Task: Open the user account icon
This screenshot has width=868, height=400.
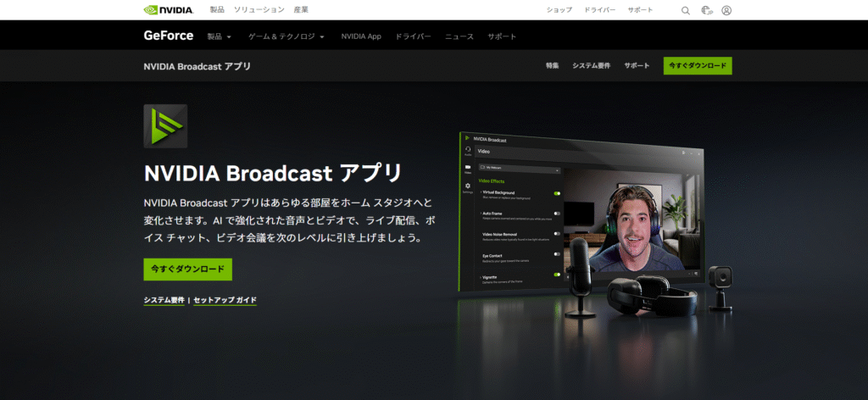Action: 726,10
